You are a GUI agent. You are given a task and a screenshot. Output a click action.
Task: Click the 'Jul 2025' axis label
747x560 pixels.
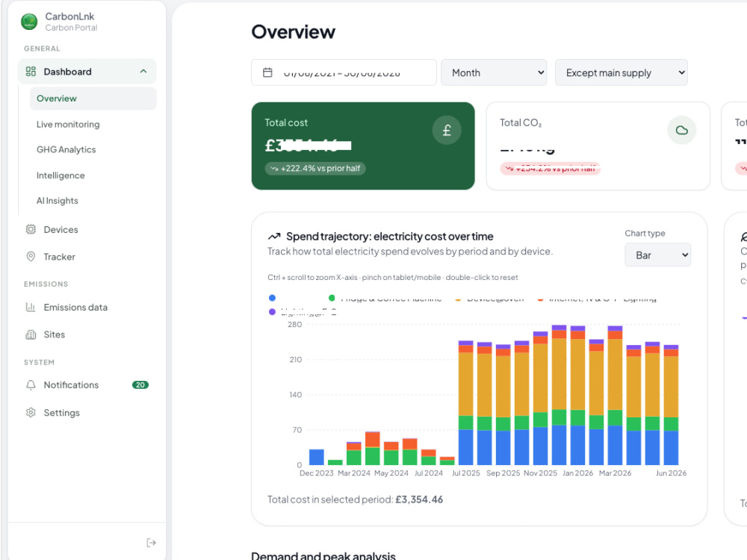pos(465,473)
